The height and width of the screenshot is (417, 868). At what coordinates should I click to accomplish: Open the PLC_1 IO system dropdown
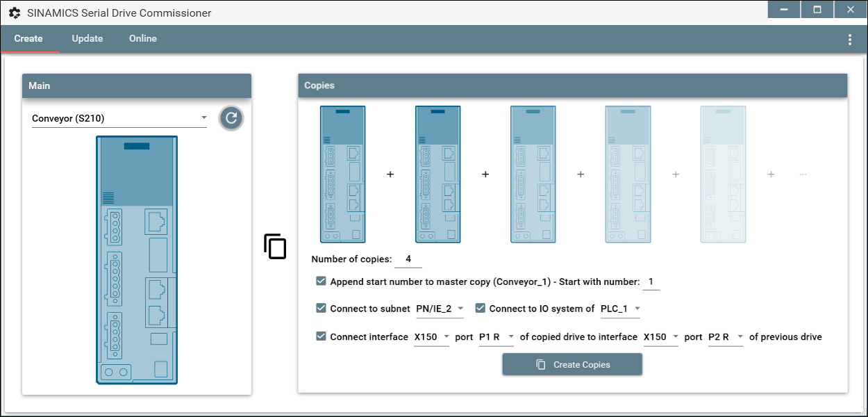pos(620,309)
